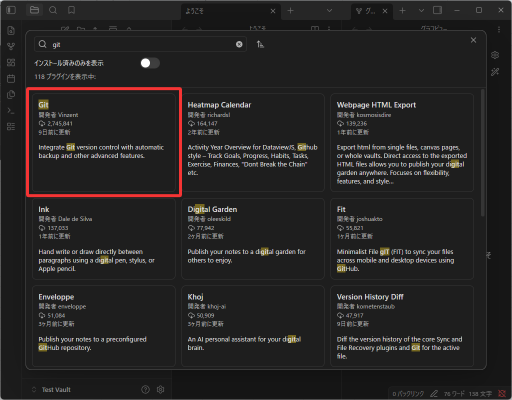Image resolution: width=512 pixels, height=400 pixels.
Task: Open the bookmarks icon in top toolbar
Action: pyautogui.click(x=71, y=10)
